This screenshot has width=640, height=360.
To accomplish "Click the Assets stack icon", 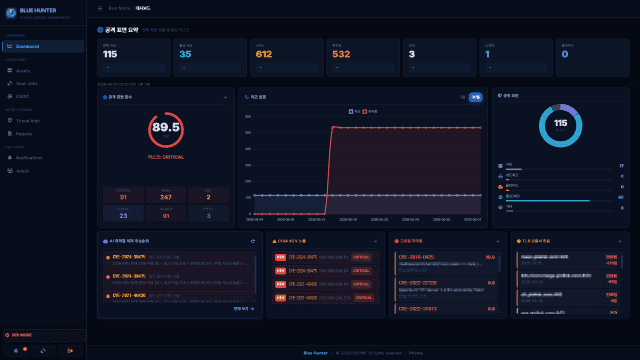I will (9, 70).
